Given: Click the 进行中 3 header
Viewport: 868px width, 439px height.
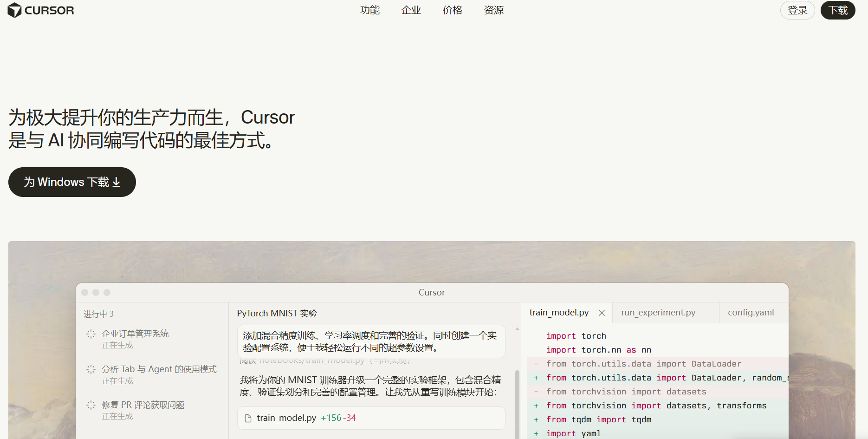Looking at the screenshot, I should 98,314.
